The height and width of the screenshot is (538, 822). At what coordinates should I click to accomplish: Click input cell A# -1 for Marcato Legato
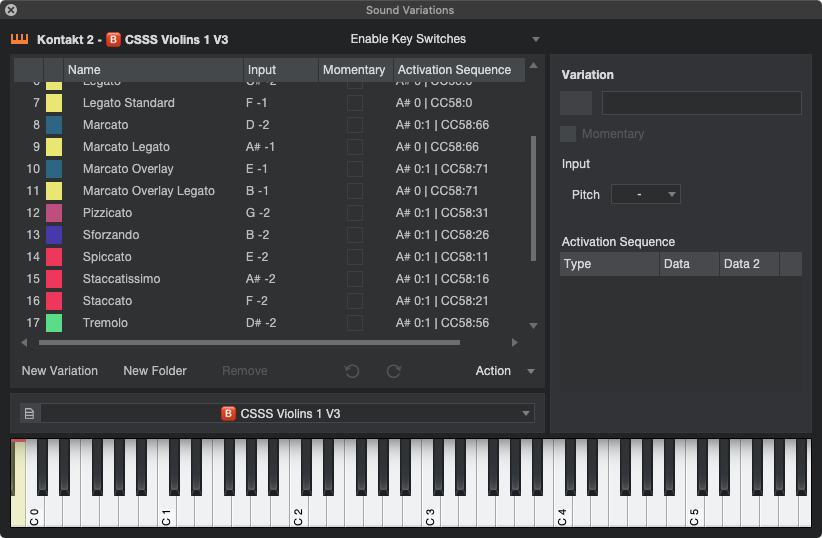(260, 147)
